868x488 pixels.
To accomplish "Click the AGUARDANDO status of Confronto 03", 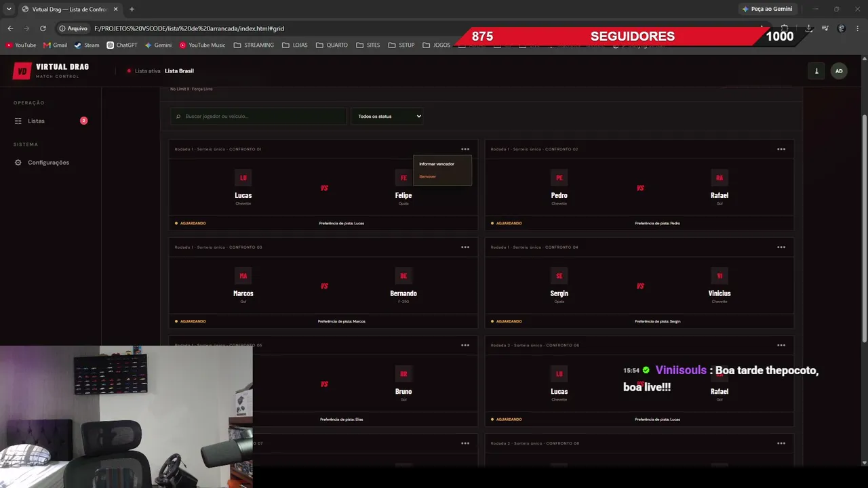I will coord(191,321).
